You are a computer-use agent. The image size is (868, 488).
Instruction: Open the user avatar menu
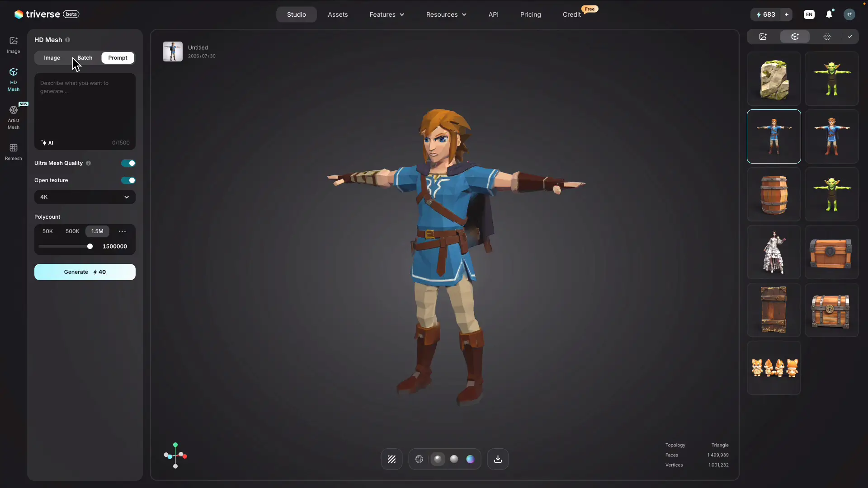click(x=849, y=14)
